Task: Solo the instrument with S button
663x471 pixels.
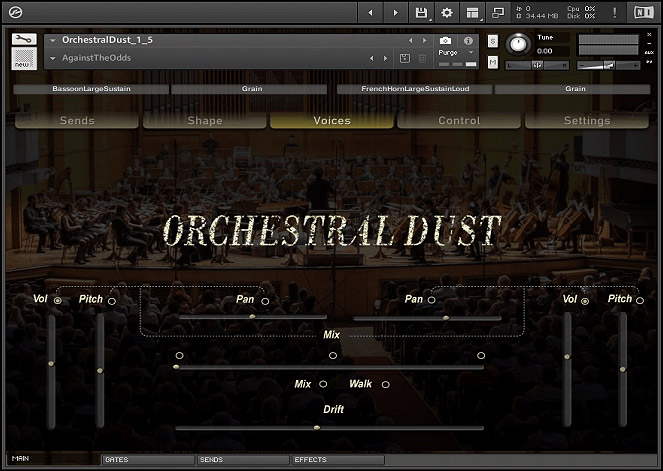Action: [x=493, y=41]
